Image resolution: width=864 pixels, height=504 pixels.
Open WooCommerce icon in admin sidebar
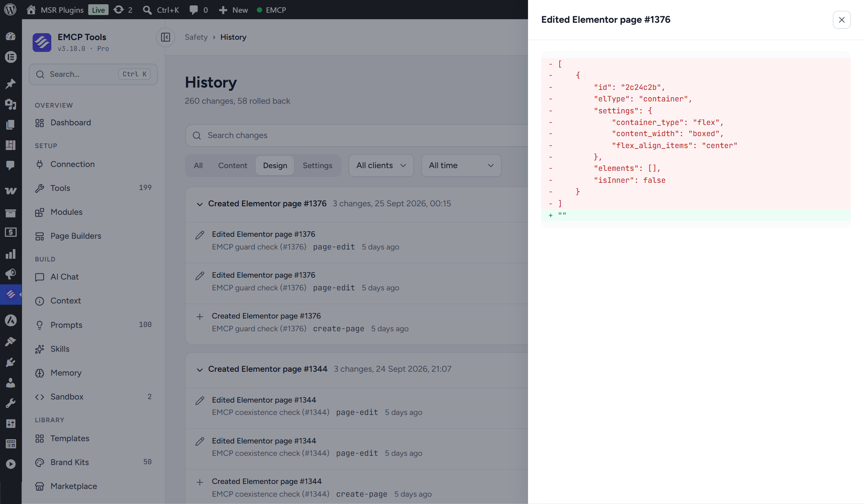(x=10, y=191)
